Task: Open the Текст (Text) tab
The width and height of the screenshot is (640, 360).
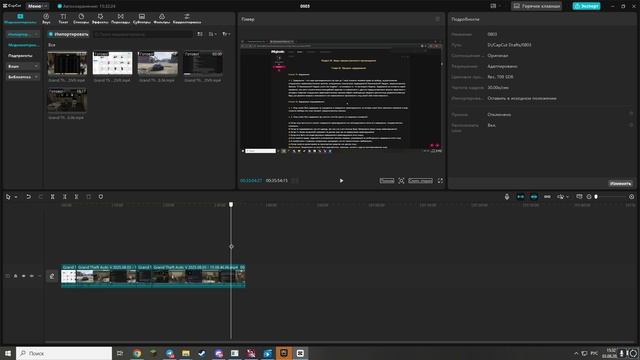Action: pyautogui.click(x=63, y=18)
